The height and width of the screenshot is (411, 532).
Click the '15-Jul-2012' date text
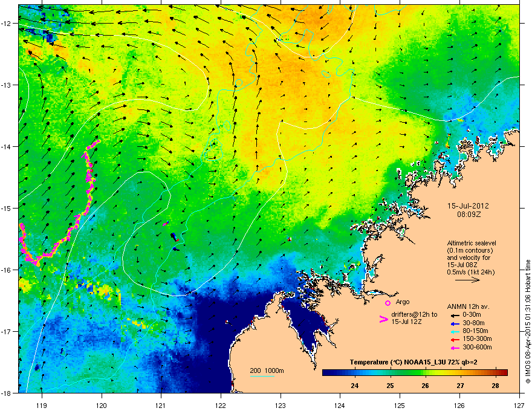(x=468, y=206)
